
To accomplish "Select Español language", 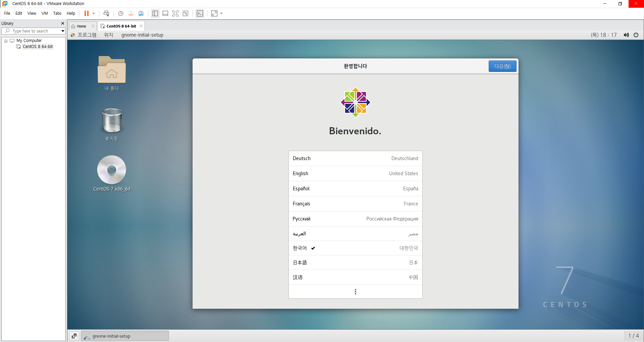I will point(355,189).
